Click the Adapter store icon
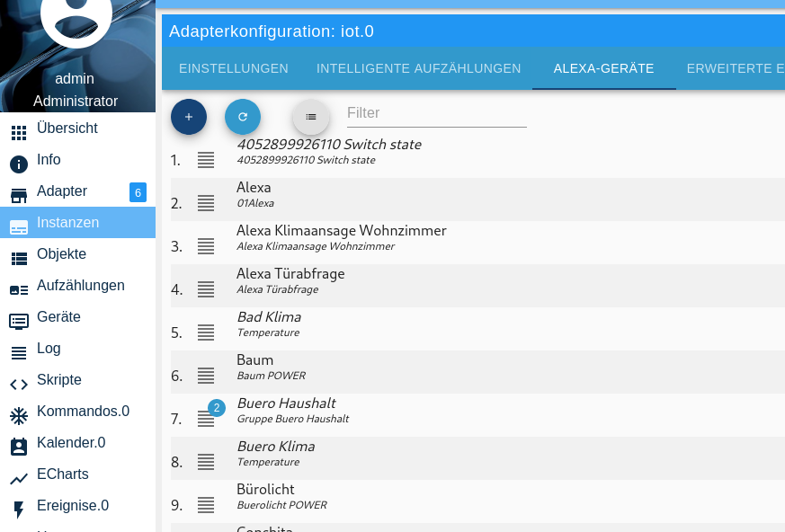Image resolution: width=785 pixels, height=532 pixels. (x=19, y=196)
